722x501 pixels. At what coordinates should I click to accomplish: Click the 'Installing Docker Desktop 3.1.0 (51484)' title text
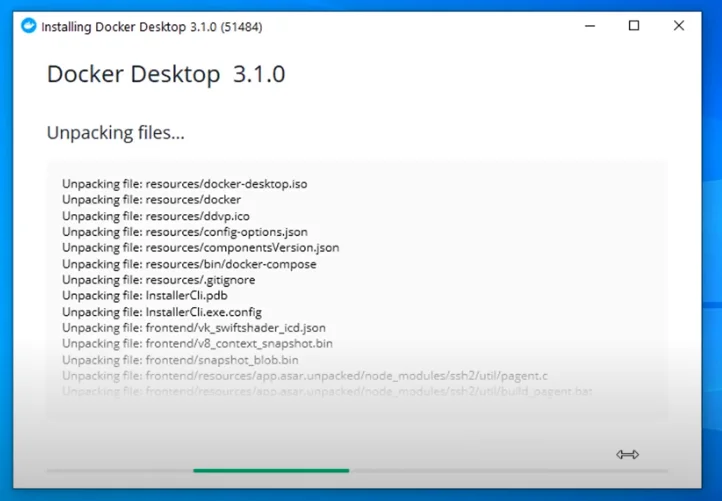tap(151, 27)
